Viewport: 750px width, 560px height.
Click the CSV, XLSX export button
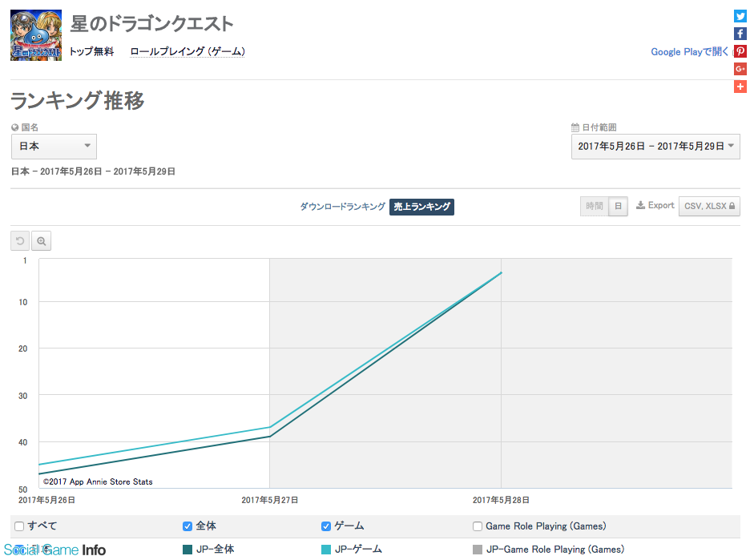(x=709, y=206)
